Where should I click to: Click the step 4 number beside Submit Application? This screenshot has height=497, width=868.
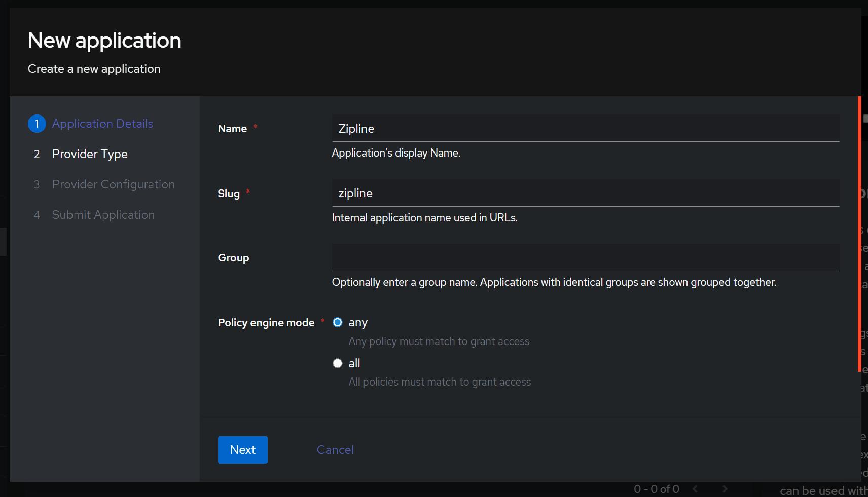37,215
